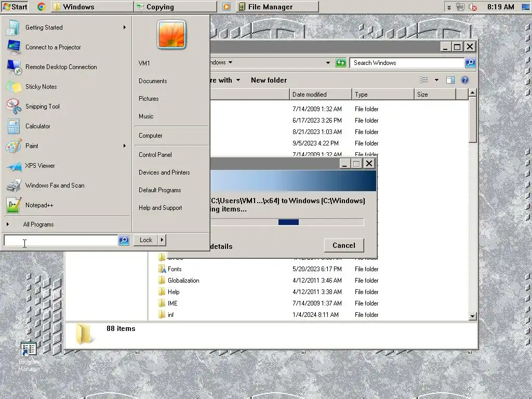The width and height of the screenshot is (532, 399).
Task: Click the Search Windows input field
Action: pyautogui.click(x=407, y=63)
